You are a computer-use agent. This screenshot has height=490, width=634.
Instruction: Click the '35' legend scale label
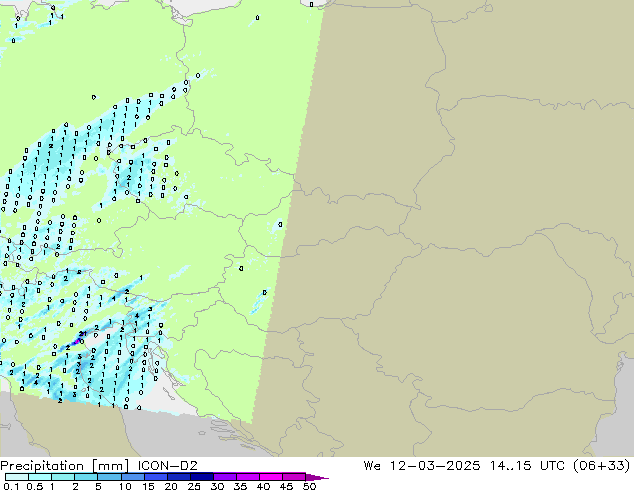[240, 486]
